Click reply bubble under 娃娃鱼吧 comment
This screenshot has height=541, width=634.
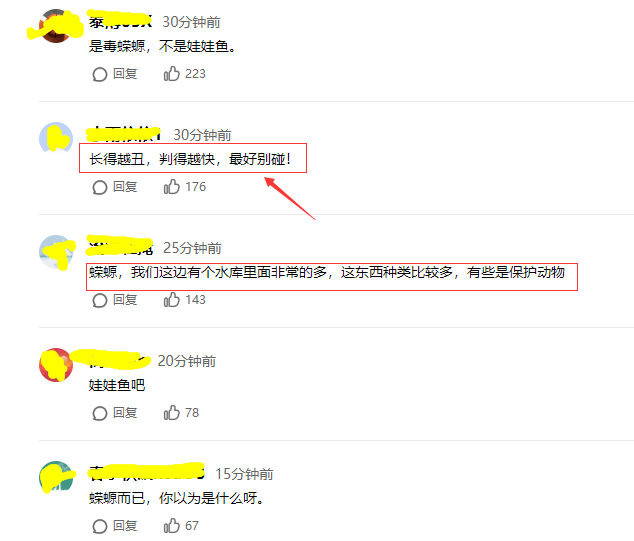[99, 413]
